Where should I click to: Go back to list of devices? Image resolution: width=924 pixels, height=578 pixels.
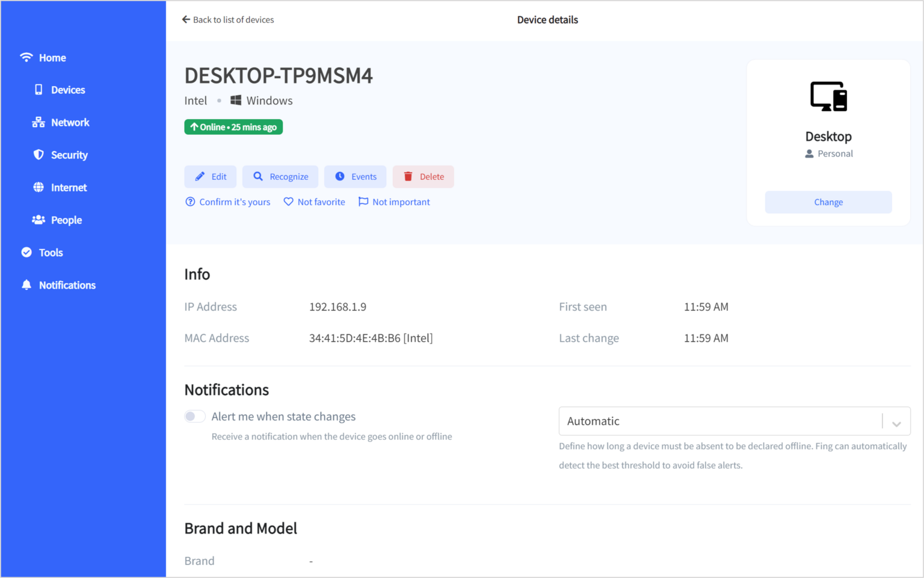click(x=228, y=20)
